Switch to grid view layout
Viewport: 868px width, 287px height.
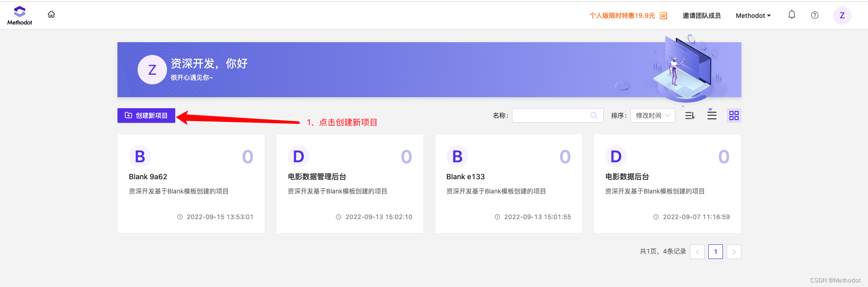point(734,116)
